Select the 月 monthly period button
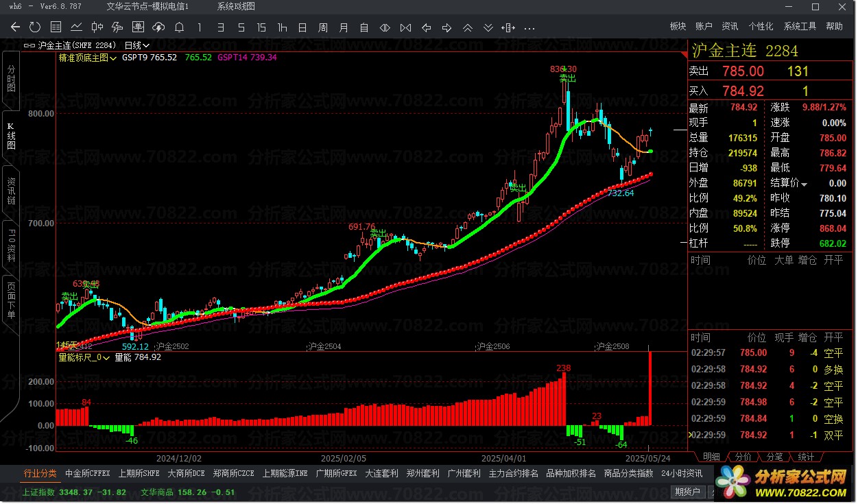 point(344,27)
